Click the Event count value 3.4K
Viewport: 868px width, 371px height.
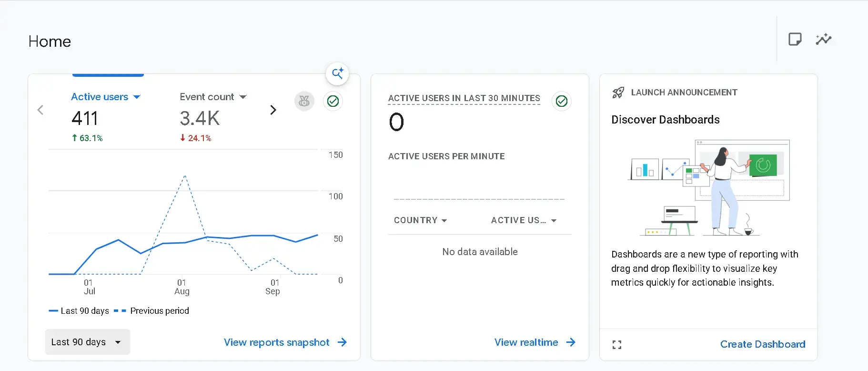click(x=200, y=118)
